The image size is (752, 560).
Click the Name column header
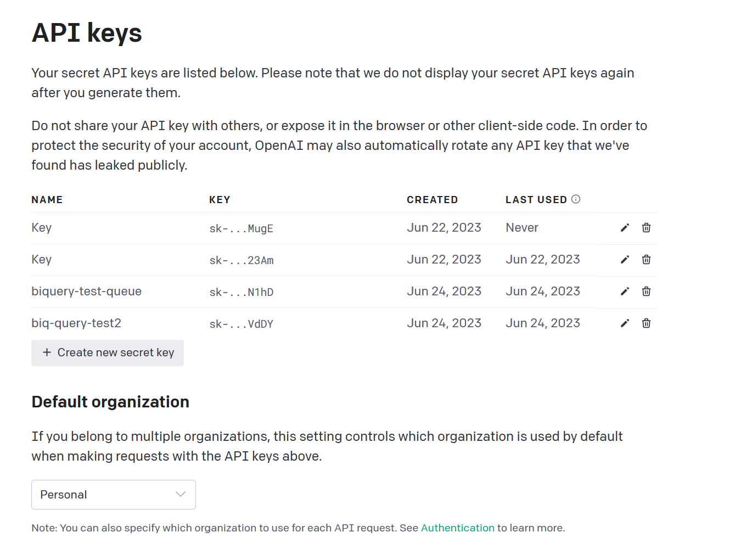tap(47, 200)
